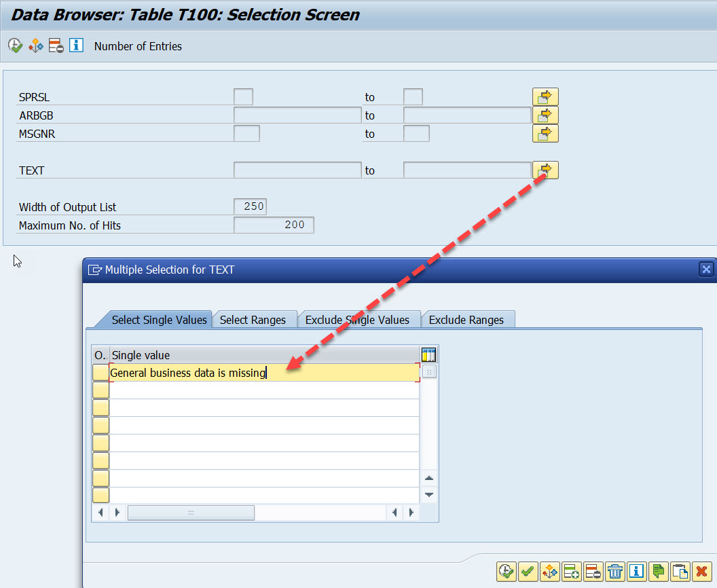Delete a row with the minus icon

click(593, 572)
